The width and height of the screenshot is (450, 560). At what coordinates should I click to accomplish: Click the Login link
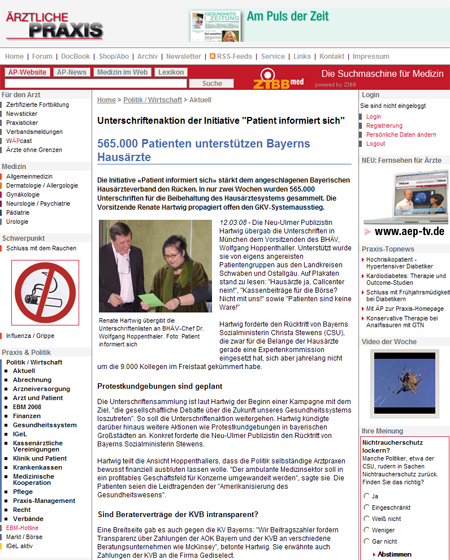pyautogui.click(x=374, y=116)
